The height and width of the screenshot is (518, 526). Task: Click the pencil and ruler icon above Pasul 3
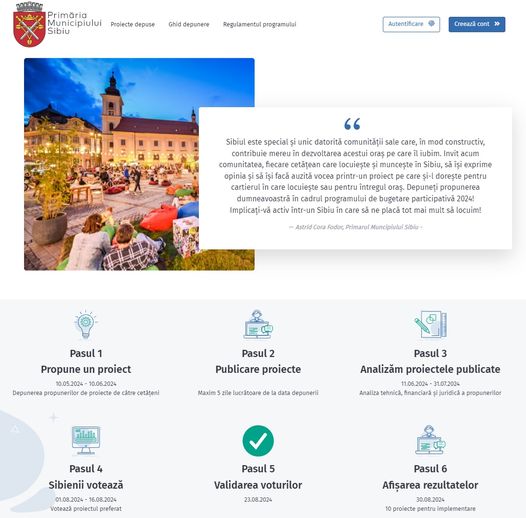[430, 324]
